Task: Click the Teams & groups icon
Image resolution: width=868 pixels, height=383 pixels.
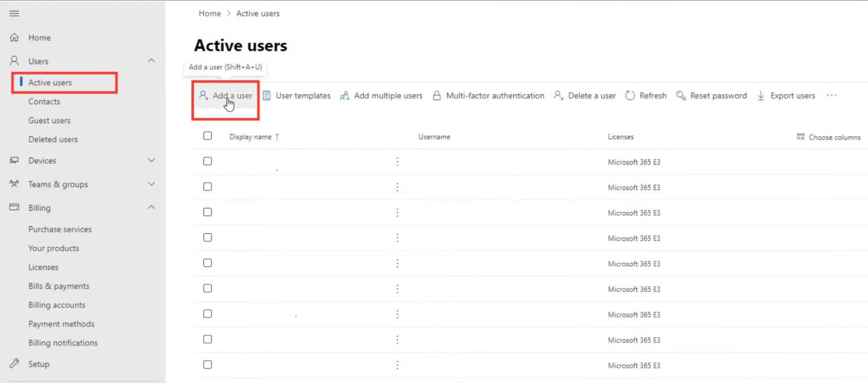Action: 15,184
